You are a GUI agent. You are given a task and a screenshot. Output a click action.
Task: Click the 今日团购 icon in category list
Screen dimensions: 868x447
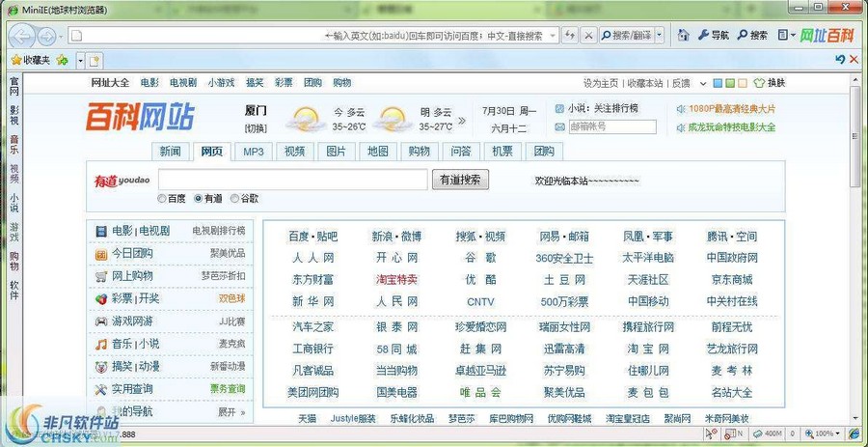coord(100,254)
